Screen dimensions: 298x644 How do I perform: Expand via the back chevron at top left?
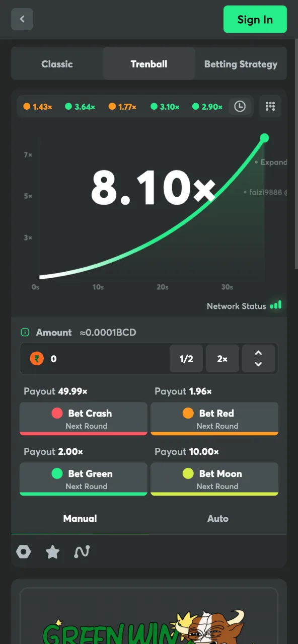(22, 19)
